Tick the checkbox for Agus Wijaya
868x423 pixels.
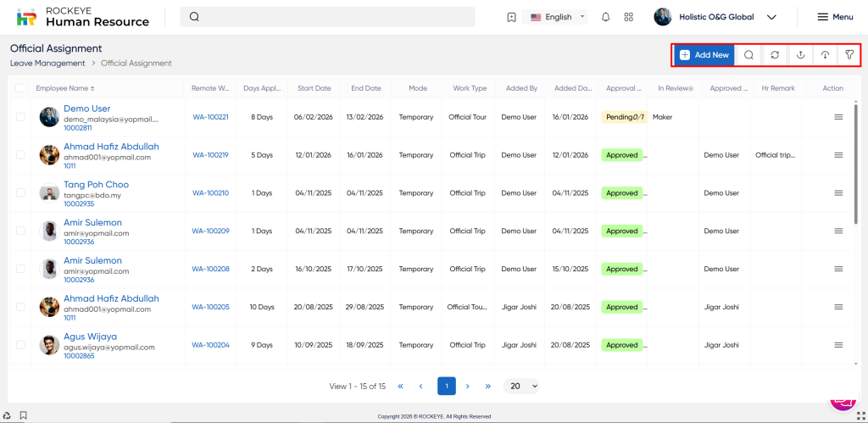(20, 345)
